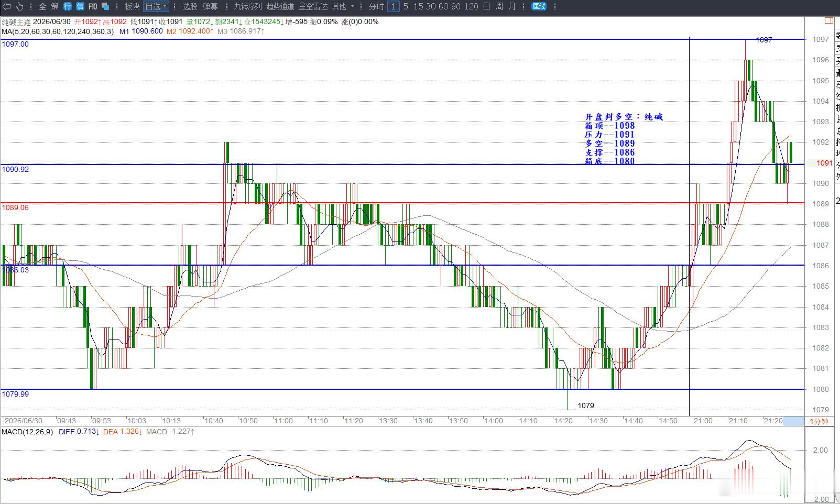Open the 板块 sector menu

(x=132, y=6)
